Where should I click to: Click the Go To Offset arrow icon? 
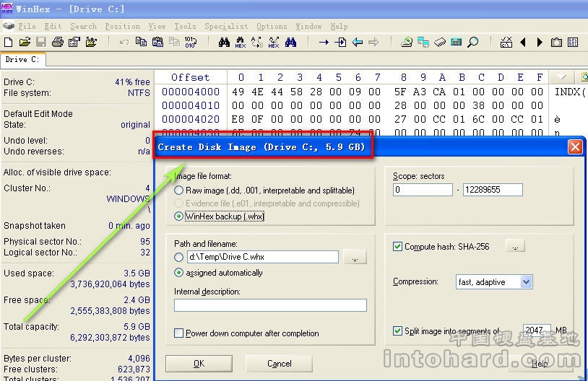[x=324, y=42]
